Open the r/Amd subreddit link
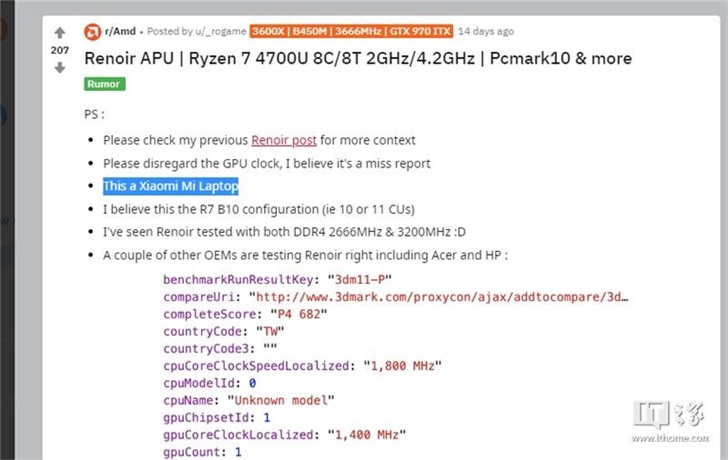Screen dimensions: 728x460 pos(121,31)
